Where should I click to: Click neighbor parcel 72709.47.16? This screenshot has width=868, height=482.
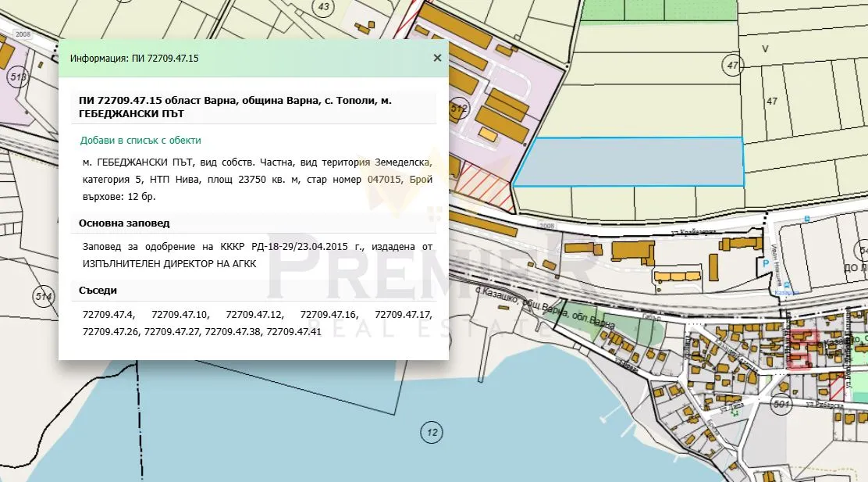pyautogui.click(x=328, y=315)
